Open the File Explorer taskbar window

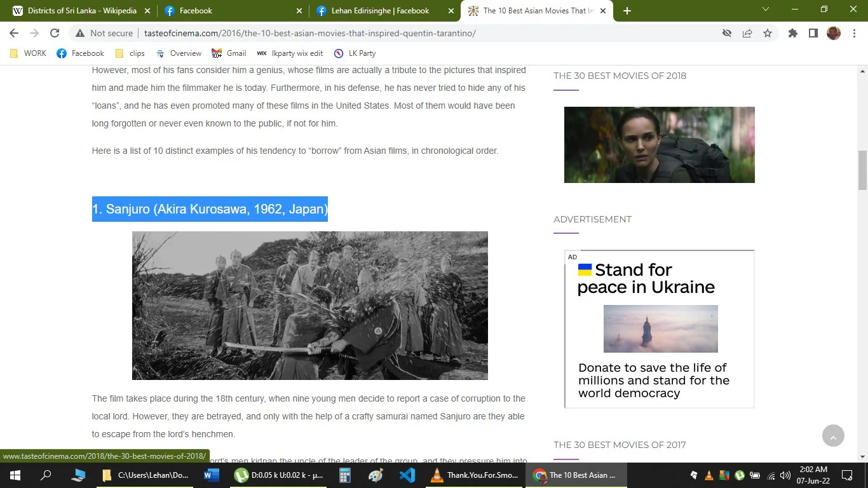146,475
